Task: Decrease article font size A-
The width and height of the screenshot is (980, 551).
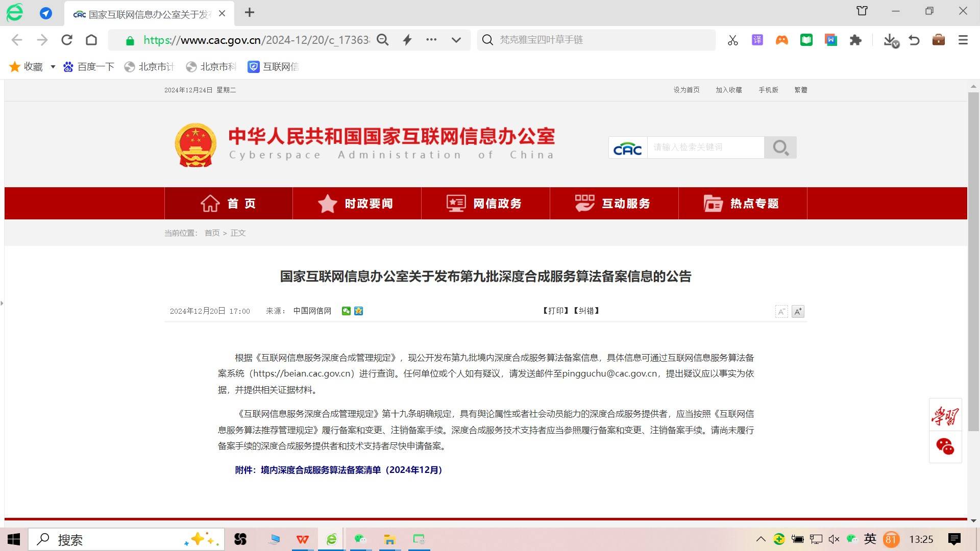Action: pos(781,312)
